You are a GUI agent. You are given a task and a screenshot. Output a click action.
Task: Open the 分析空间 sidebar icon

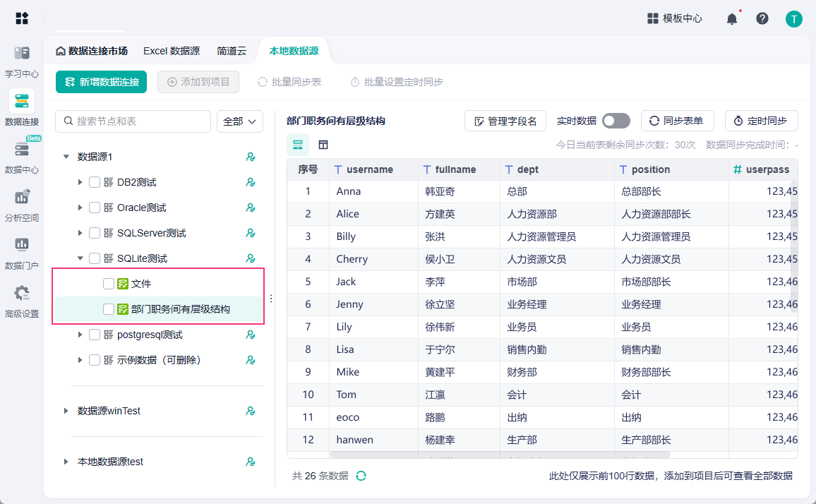click(22, 197)
